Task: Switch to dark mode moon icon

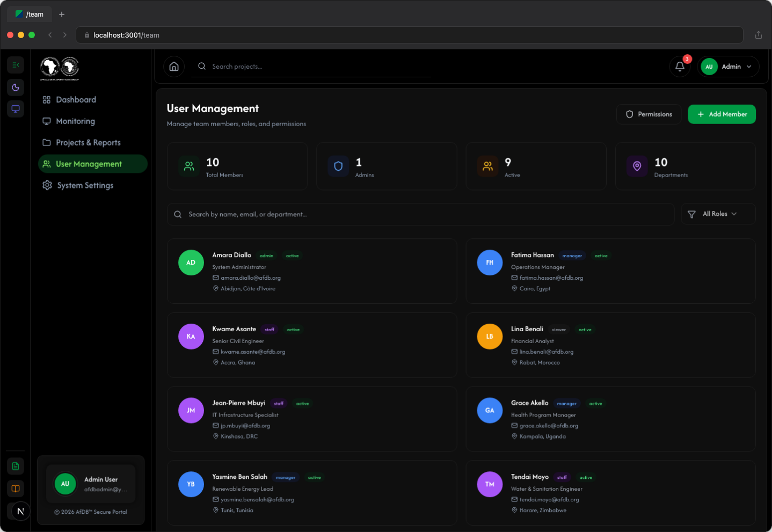Action: point(16,88)
